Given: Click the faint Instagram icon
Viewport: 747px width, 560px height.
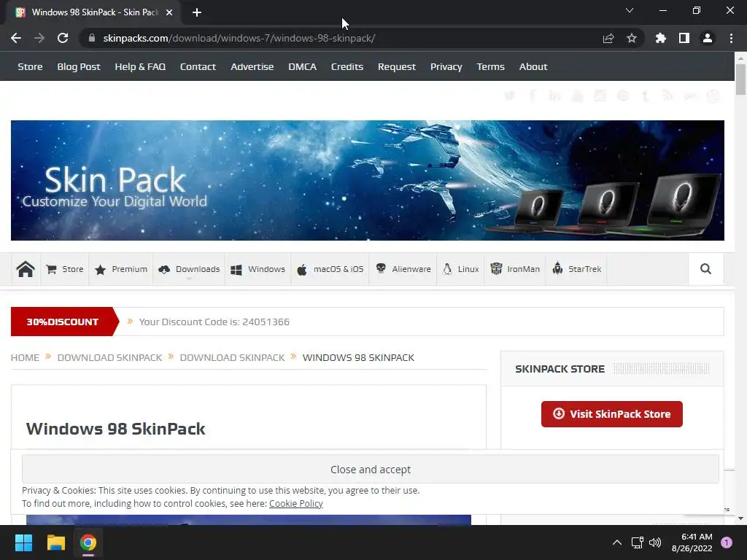Looking at the screenshot, I should pos(600,96).
